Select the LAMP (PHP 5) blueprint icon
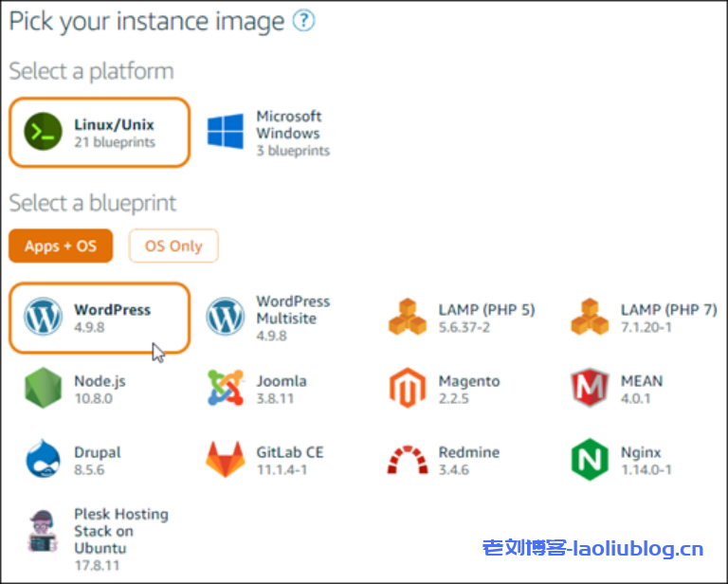This screenshot has width=728, height=584. point(407,318)
